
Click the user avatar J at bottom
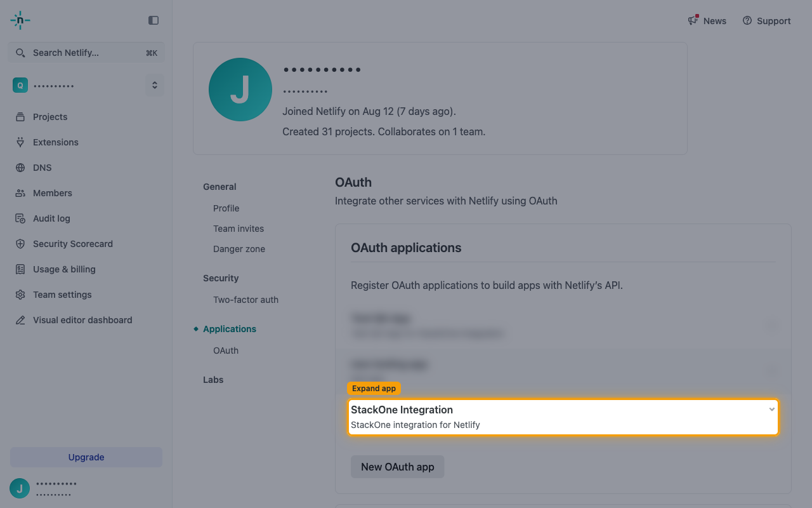(20, 488)
